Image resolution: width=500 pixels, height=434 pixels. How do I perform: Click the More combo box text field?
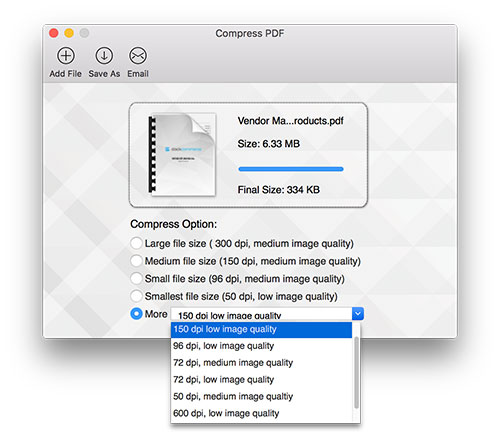261,314
